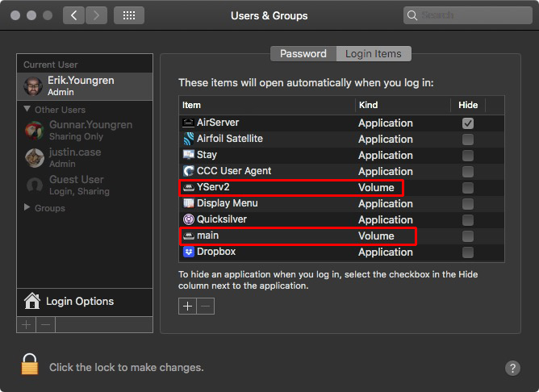Click the Login Options house icon

32,302
